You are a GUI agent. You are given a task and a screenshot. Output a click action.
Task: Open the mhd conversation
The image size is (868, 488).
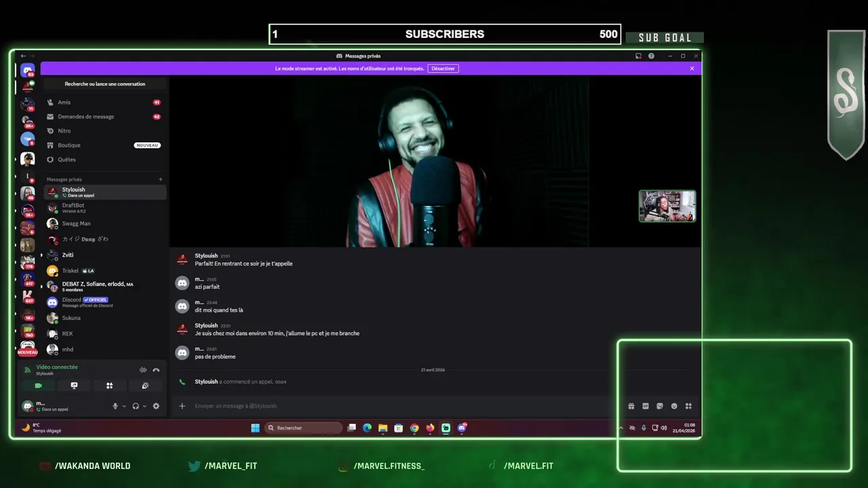(x=104, y=349)
